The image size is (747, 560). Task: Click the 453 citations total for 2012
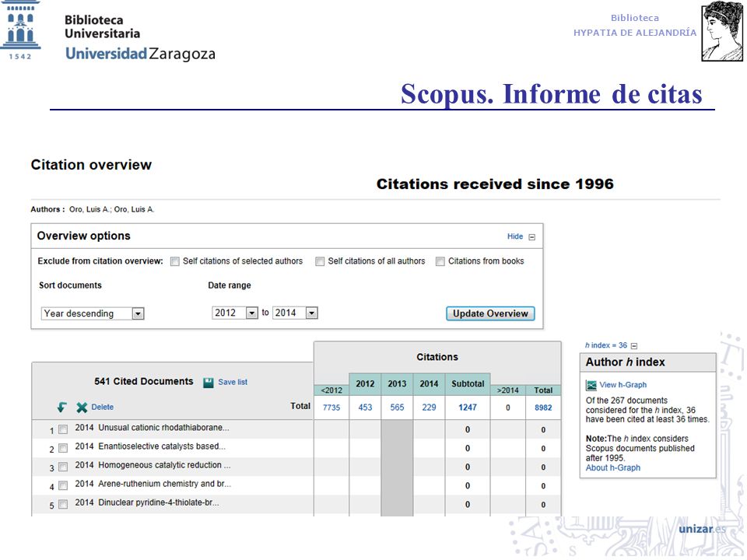click(365, 408)
